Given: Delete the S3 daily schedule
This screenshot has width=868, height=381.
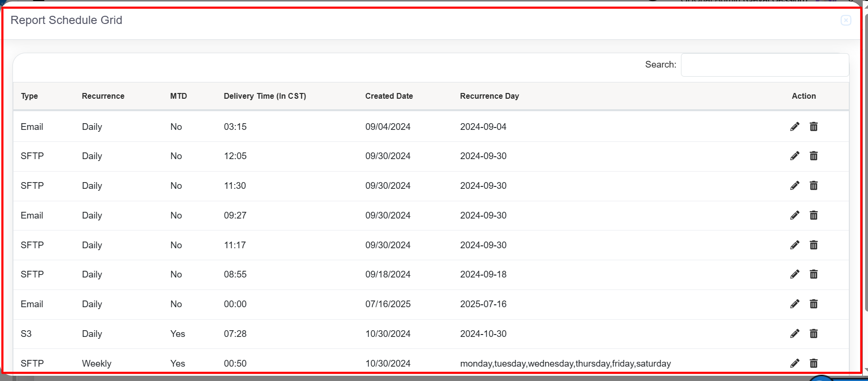Looking at the screenshot, I should coord(813,334).
